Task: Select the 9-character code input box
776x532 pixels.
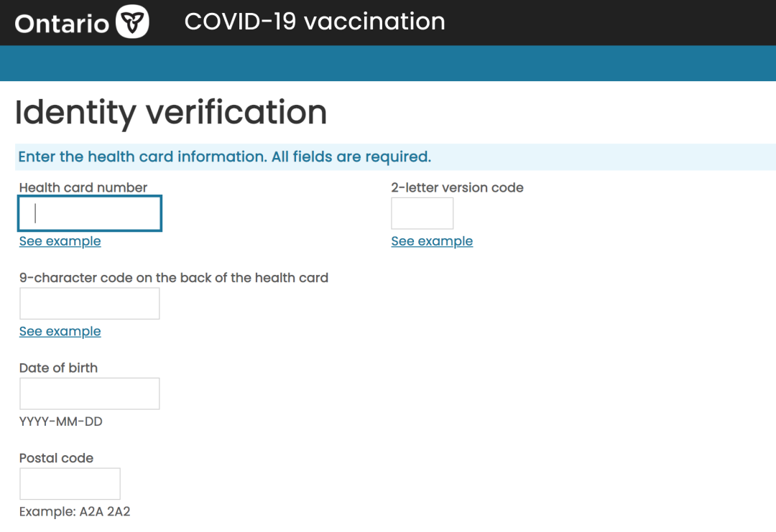Action: pyautogui.click(x=89, y=304)
